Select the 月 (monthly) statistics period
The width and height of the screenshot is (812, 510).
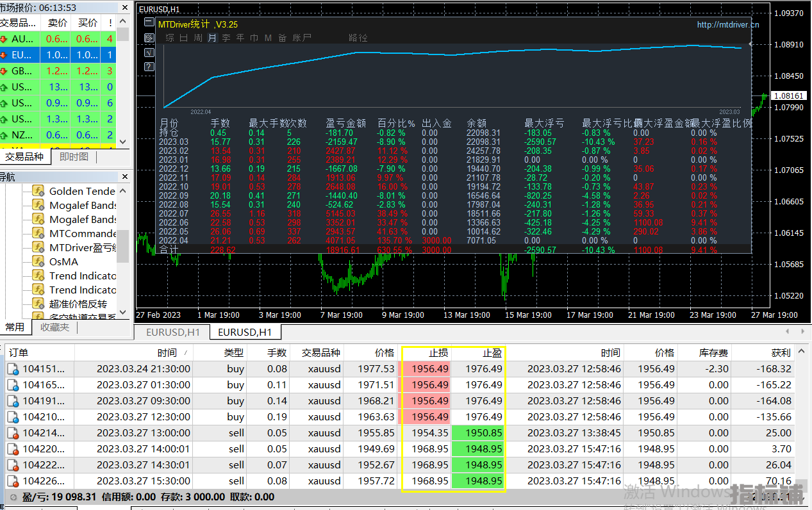212,38
